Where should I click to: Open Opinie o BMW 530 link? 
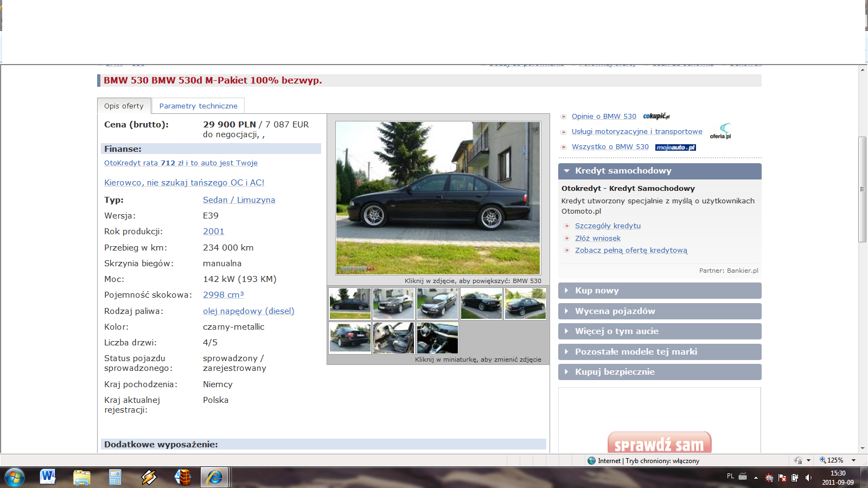(604, 116)
